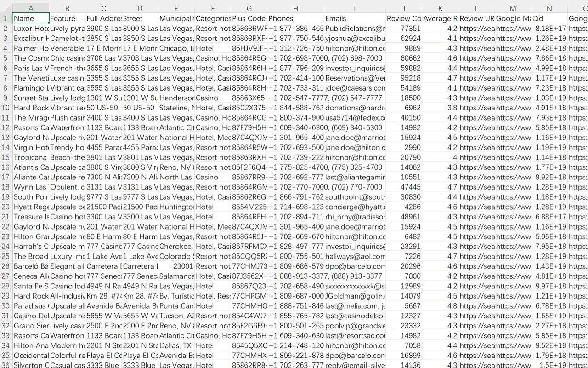The height and width of the screenshot is (368, 588).
Task: Click Wynn Las Vegas name cell
Action: tap(31, 187)
